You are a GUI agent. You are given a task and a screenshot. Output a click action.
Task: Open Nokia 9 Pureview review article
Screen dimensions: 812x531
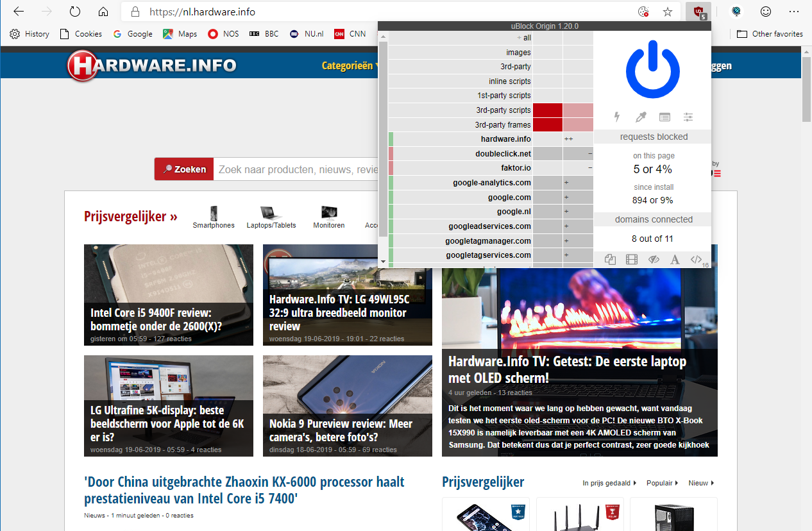click(x=348, y=406)
